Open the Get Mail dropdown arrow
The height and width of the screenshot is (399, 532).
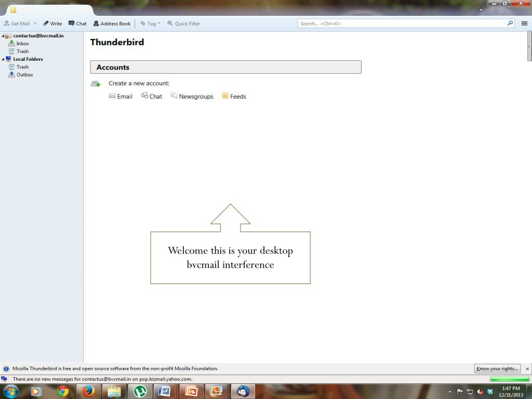pyautogui.click(x=35, y=23)
